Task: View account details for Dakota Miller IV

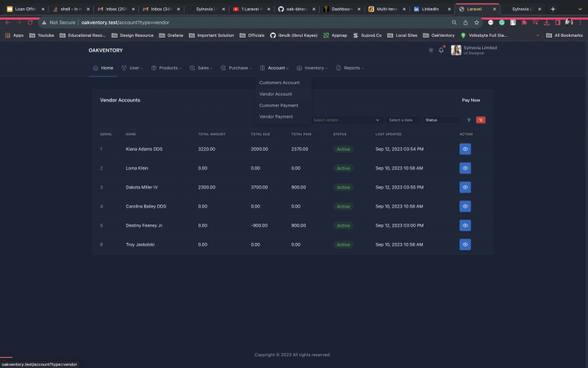Action: (465, 188)
